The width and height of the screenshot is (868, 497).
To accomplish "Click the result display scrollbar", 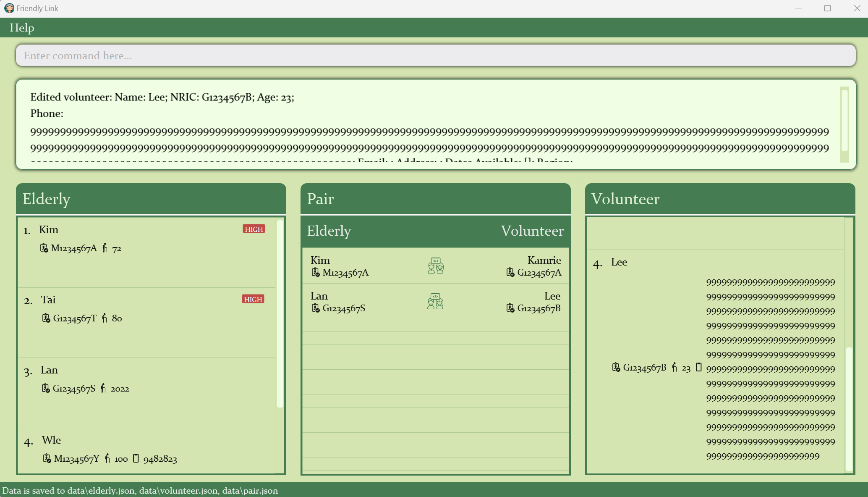I will tap(844, 121).
